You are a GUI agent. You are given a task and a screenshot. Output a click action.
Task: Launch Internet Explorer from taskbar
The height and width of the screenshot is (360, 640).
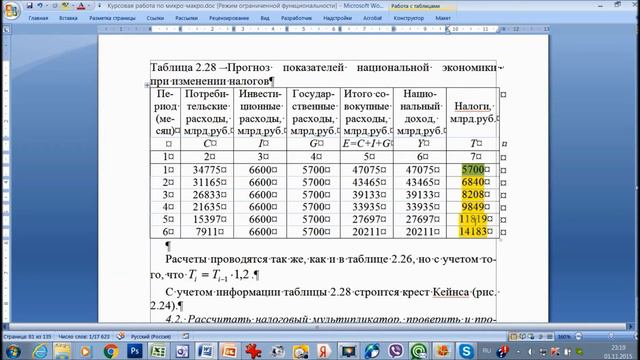coord(40,351)
